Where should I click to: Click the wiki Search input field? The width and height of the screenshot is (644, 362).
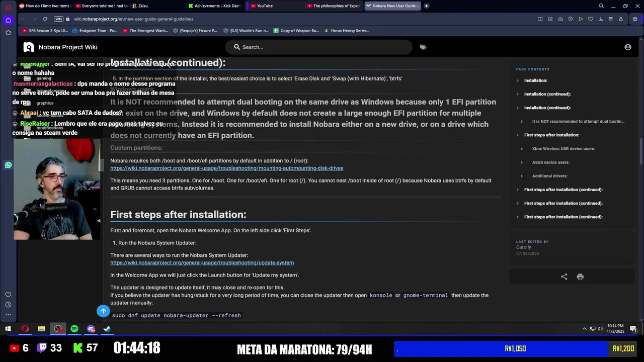319,47
